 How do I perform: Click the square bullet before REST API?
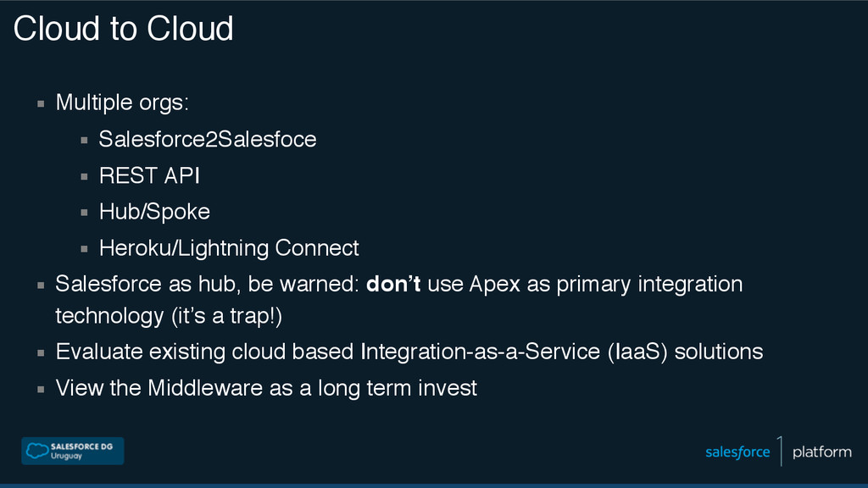point(84,176)
